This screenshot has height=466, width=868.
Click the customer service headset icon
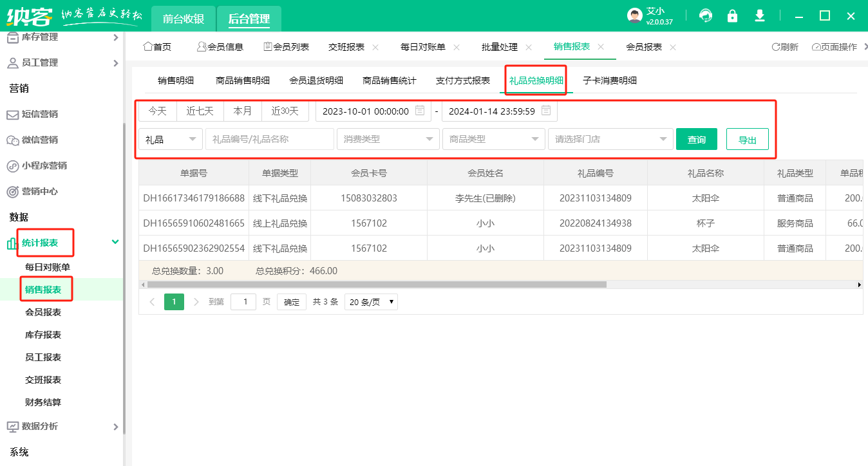pos(706,16)
